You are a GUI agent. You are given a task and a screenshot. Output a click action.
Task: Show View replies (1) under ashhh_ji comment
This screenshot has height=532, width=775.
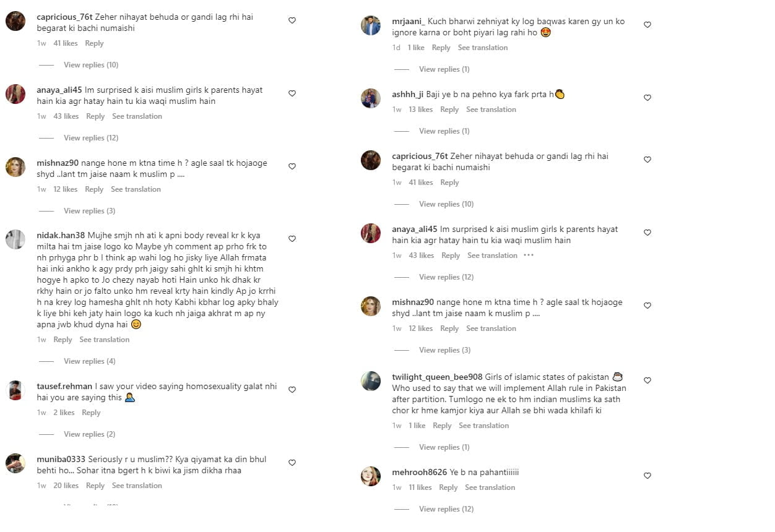(x=444, y=131)
